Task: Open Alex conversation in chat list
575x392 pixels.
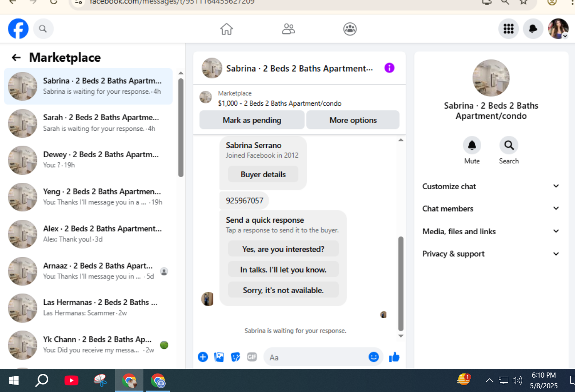Action: [x=88, y=234]
